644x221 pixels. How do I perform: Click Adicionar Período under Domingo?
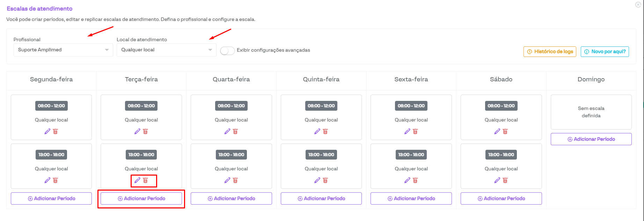pos(591,139)
